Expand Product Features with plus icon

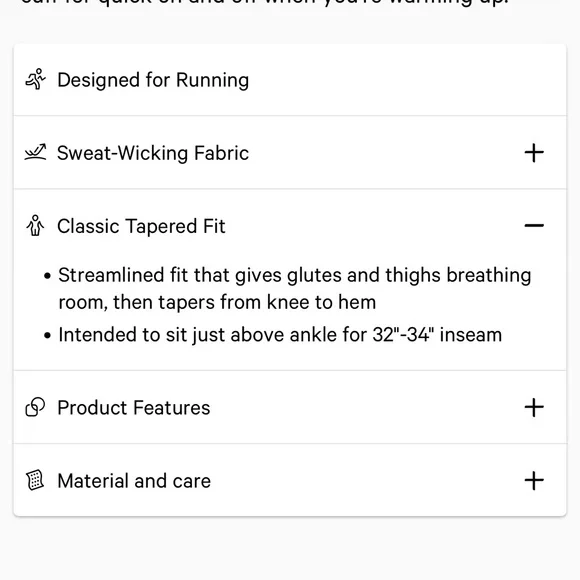[534, 407]
